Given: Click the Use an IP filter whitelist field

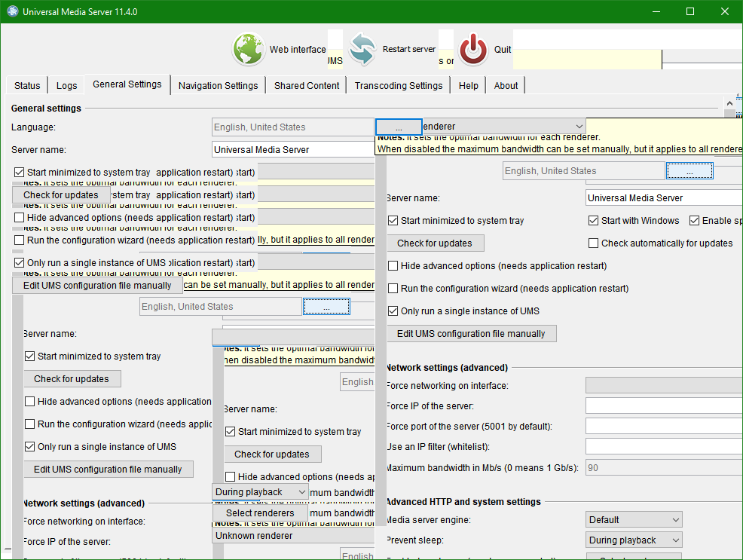Looking at the screenshot, I should tap(664, 446).
